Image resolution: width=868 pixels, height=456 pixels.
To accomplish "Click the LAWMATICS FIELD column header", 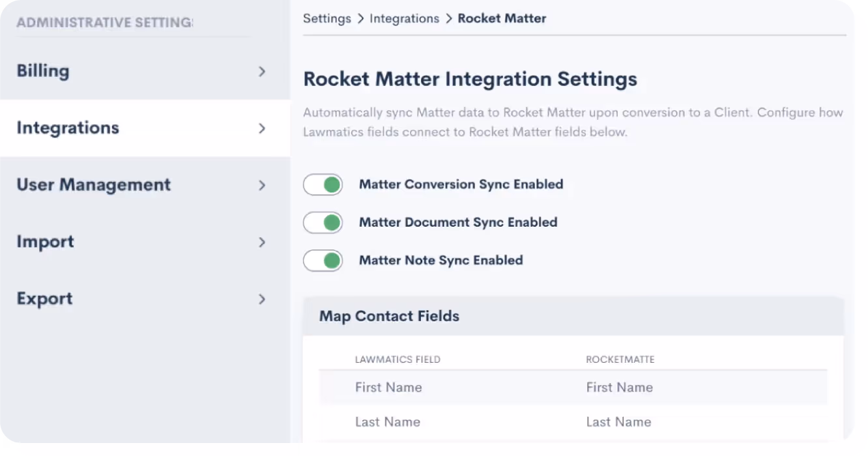I will coord(398,359).
